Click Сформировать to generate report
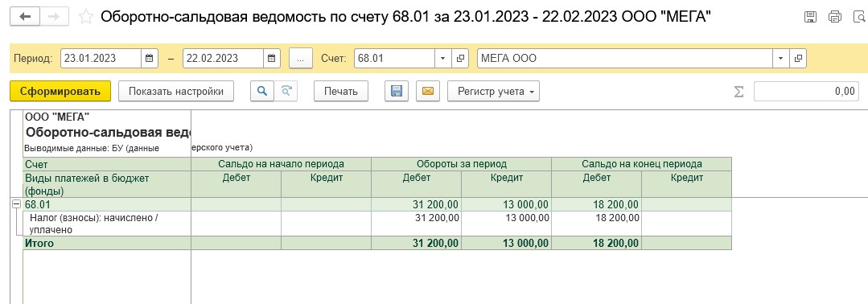The height and width of the screenshot is (304, 868). tap(60, 92)
